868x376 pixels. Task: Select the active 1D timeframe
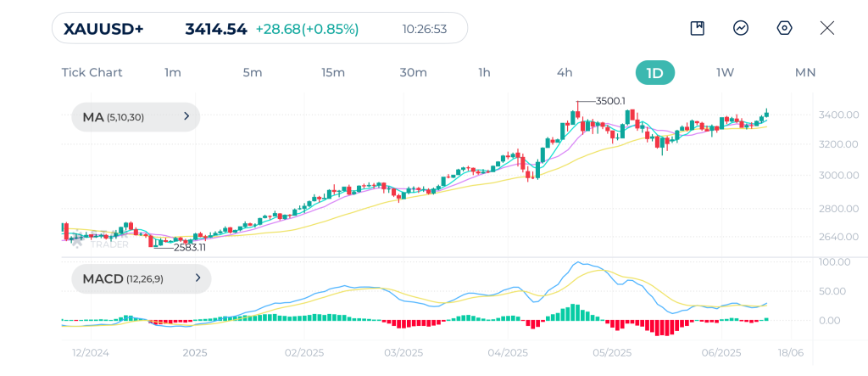tap(654, 73)
